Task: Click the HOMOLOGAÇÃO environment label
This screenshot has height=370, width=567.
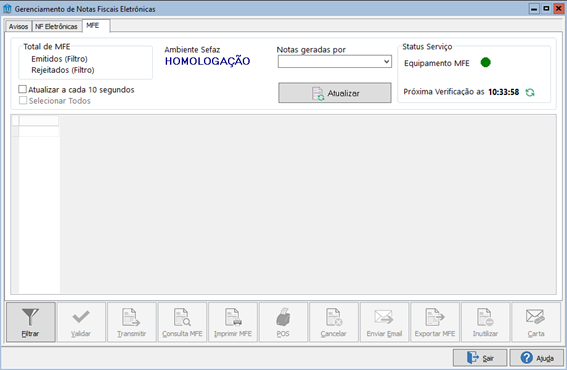Action: [208, 61]
